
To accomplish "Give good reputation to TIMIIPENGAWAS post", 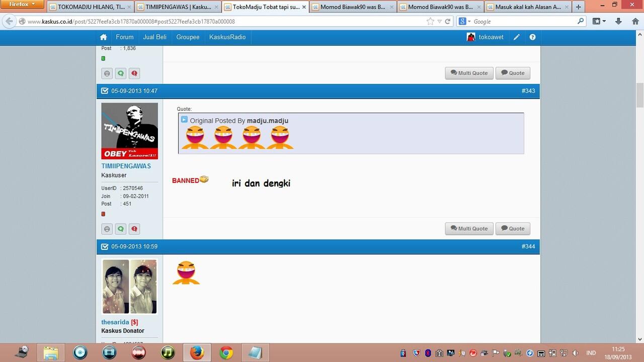I will coord(121,229).
